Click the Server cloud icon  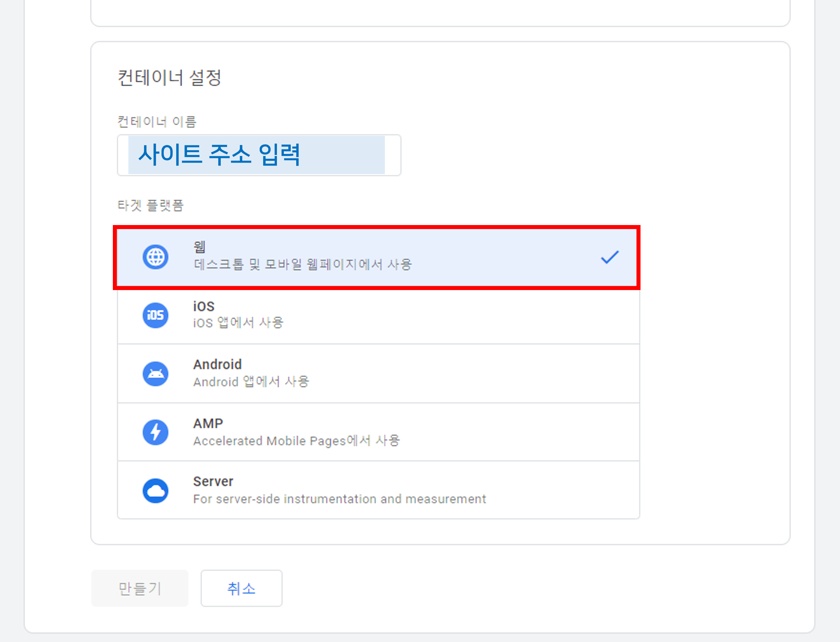click(x=155, y=491)
